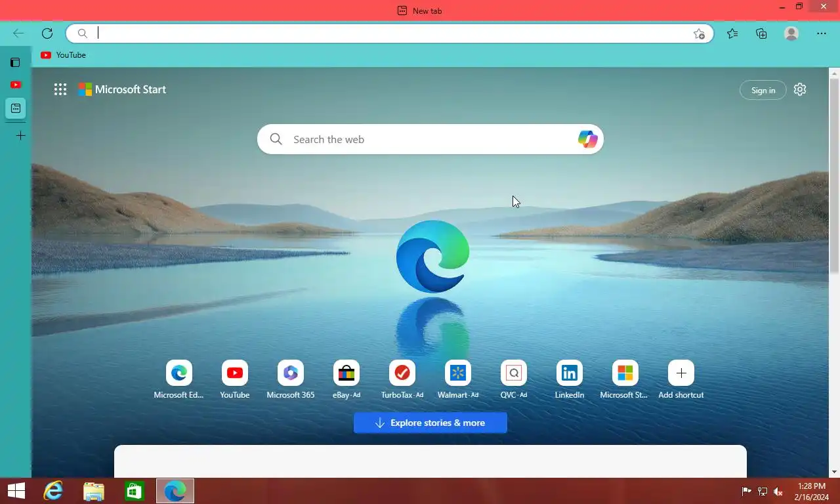Open the Favorites list icon
This screenshot has height=504, width=840.
732,33
